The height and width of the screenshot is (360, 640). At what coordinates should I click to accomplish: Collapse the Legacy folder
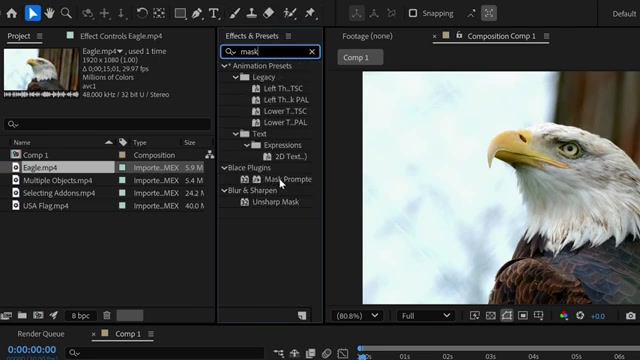[236, 77]
